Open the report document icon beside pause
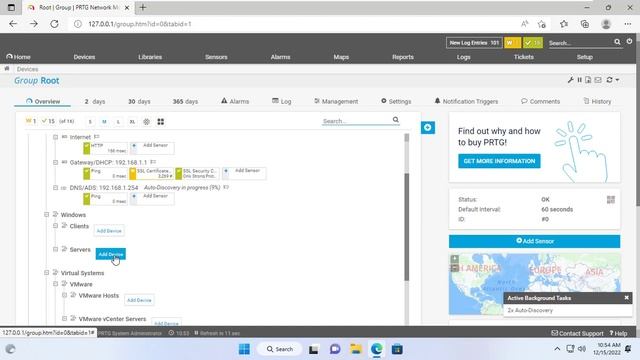 tap(588, 80)
